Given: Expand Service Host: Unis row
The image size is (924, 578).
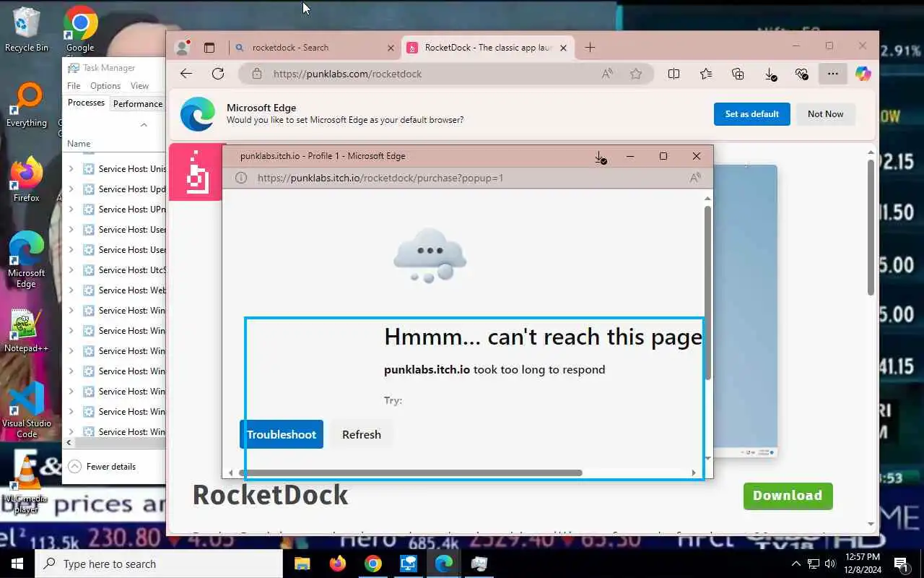Looking at the screenshot, I should coord(71,169).
